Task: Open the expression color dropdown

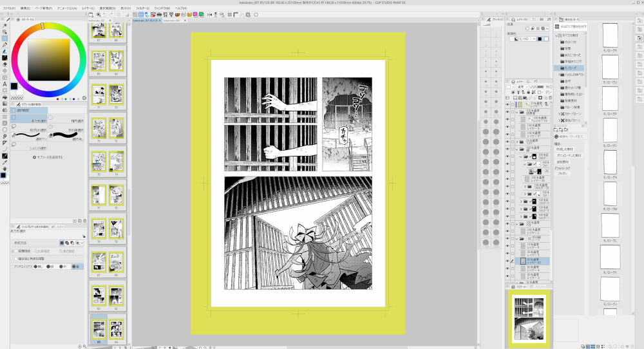Action: pyautogui.click(x=522, y=39)
